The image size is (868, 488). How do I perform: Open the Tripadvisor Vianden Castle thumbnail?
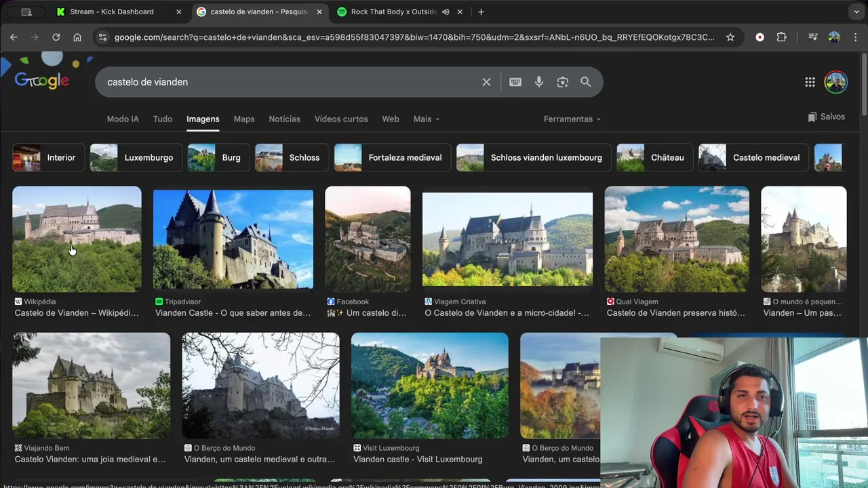[233, 239]
